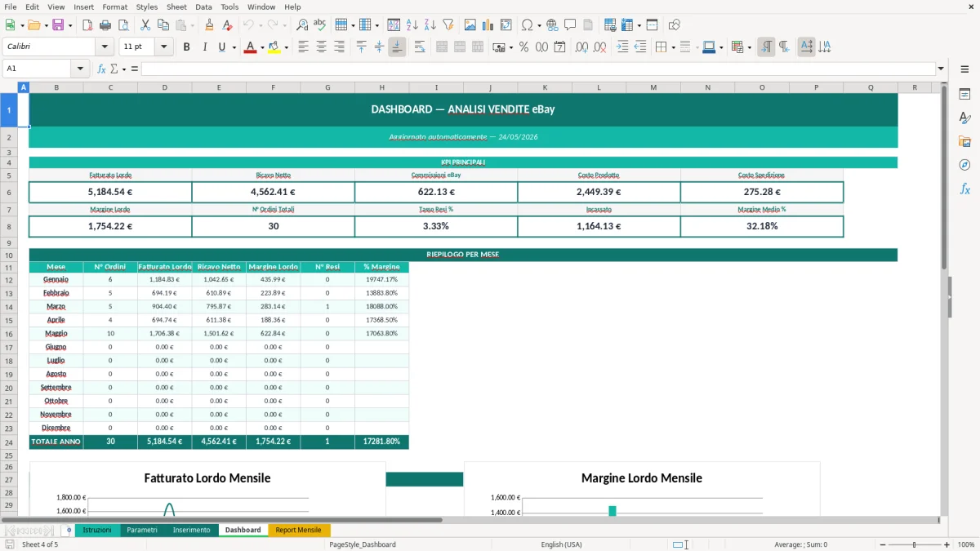Click the Copy icon

163,25
